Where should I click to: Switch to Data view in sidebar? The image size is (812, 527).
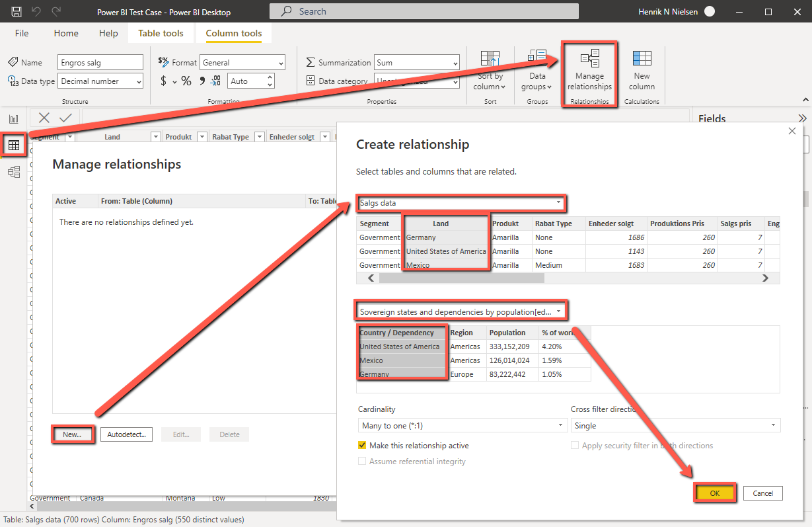pyautogui.click(x=13, y=145)
